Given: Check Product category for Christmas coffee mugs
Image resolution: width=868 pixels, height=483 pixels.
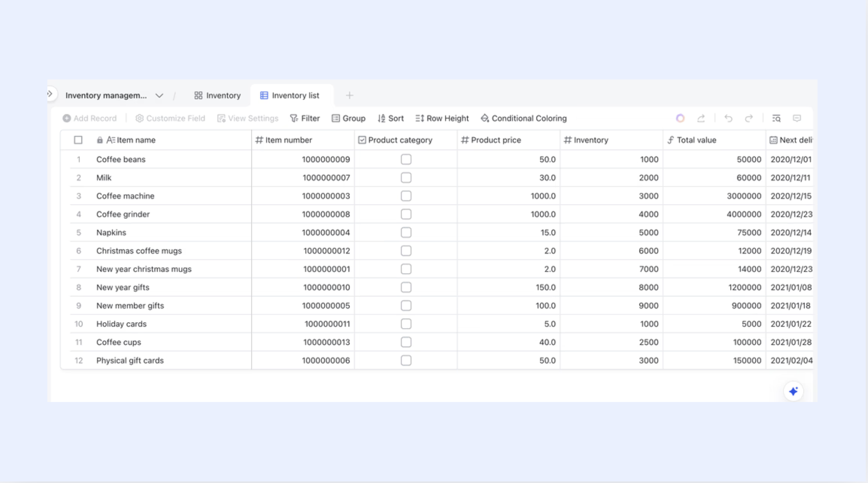Looking at the screenshot, I should click(406, 251).
